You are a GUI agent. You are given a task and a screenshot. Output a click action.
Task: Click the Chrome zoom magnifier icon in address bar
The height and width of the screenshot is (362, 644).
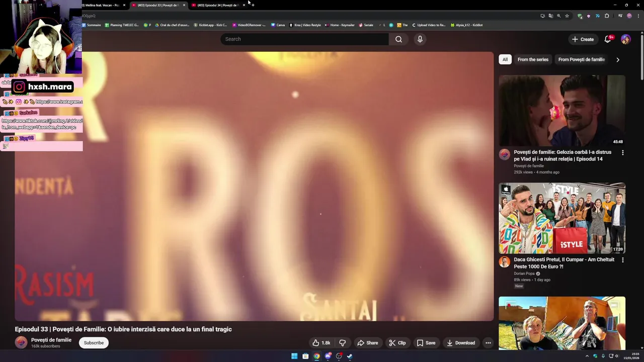tap(558, 16)
